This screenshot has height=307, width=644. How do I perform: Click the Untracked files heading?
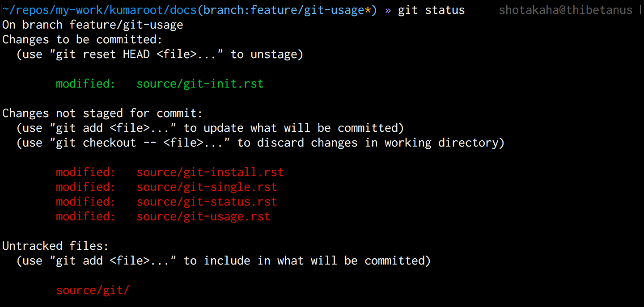point(55,246)
